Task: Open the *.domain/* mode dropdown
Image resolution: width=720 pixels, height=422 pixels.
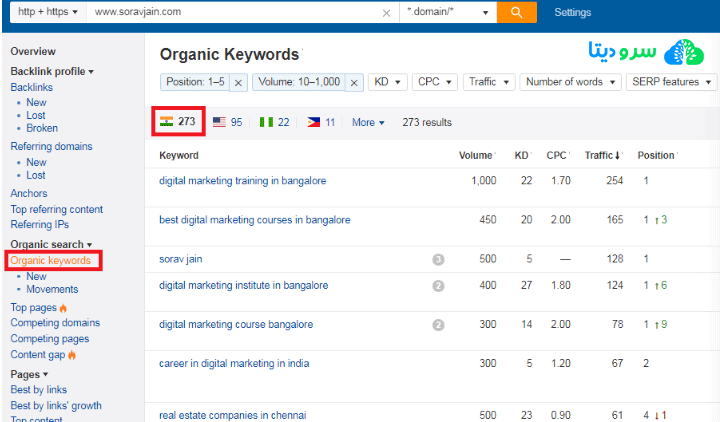Action: [x=447, y=13]
